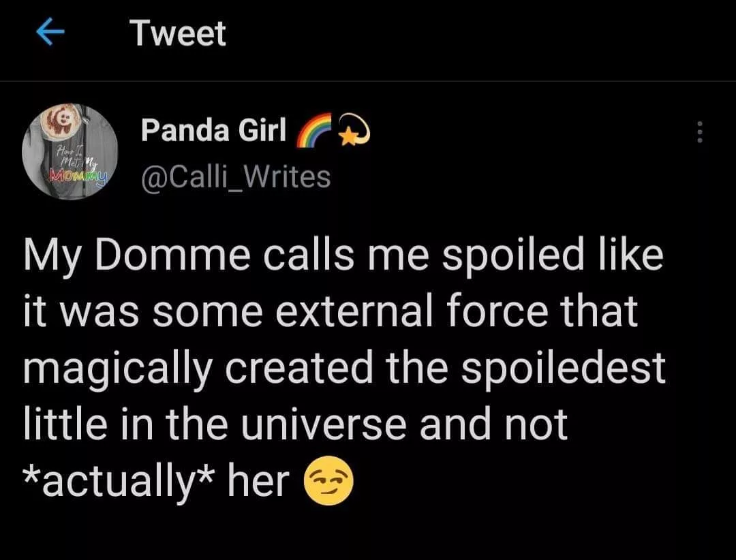Click the divider line below the header

click(368, 78)
